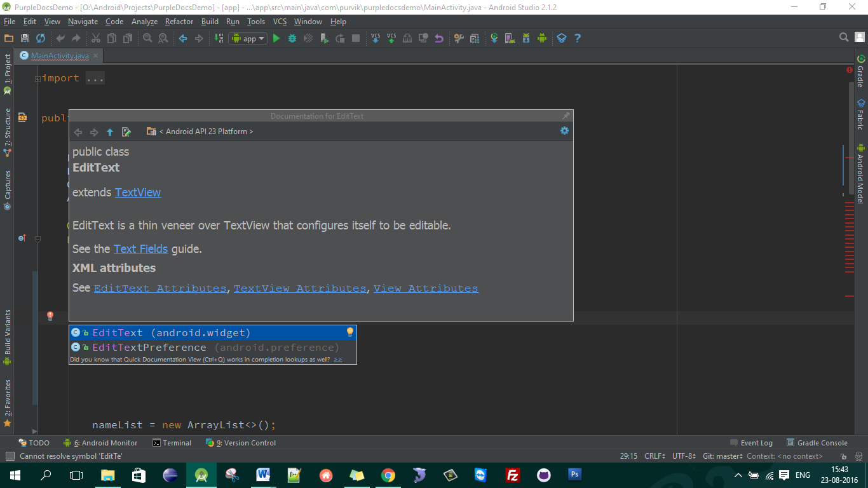Open the Navigate menu

click(x=83, y=22)
